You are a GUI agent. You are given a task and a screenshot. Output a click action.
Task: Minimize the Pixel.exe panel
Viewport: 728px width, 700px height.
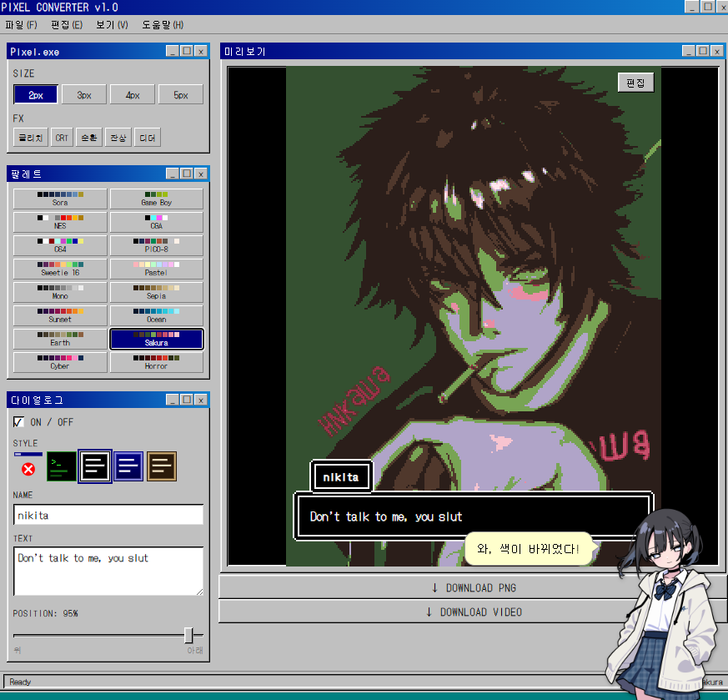173,51
